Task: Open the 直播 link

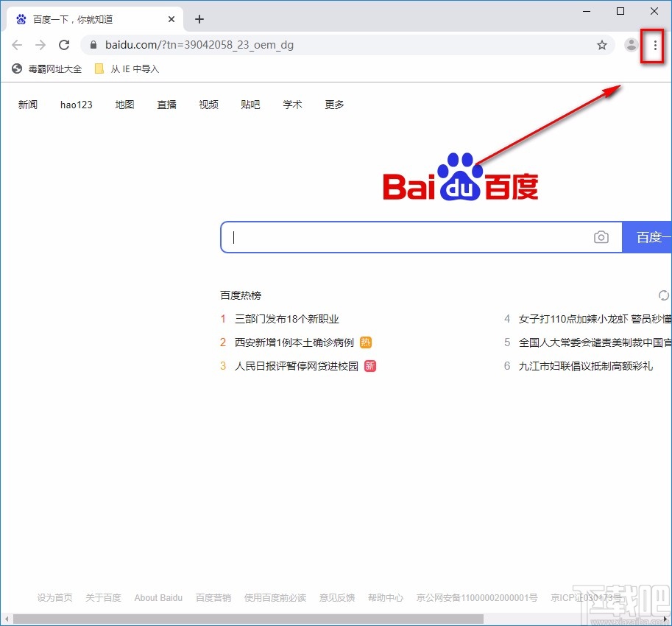Action: [x=167, y=105]
